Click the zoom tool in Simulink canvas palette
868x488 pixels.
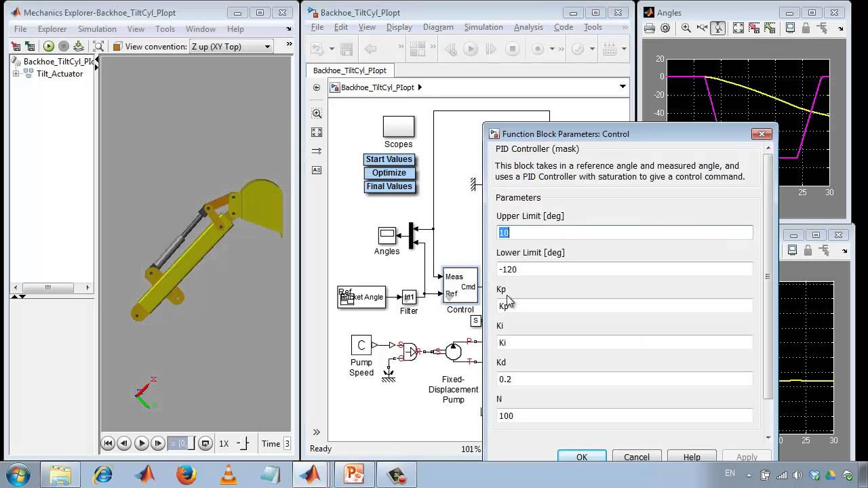coord(317,113)
